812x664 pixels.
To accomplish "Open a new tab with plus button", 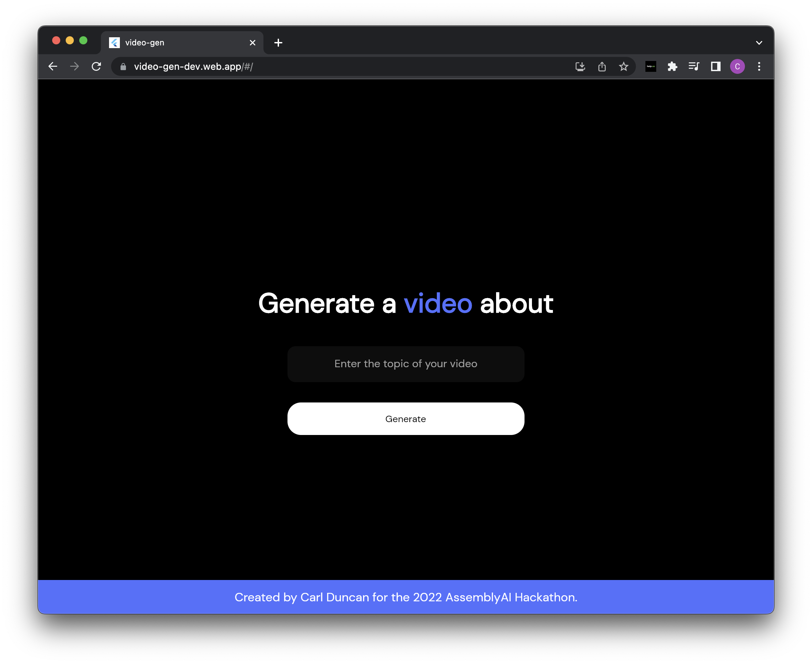I will pos(278,43).
